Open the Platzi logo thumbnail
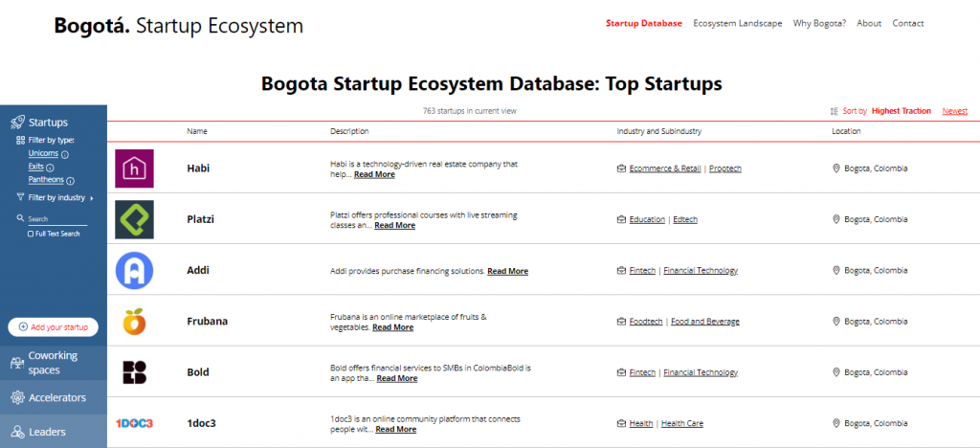This screenshot has width=980, height=448. (x=134, y=219)
